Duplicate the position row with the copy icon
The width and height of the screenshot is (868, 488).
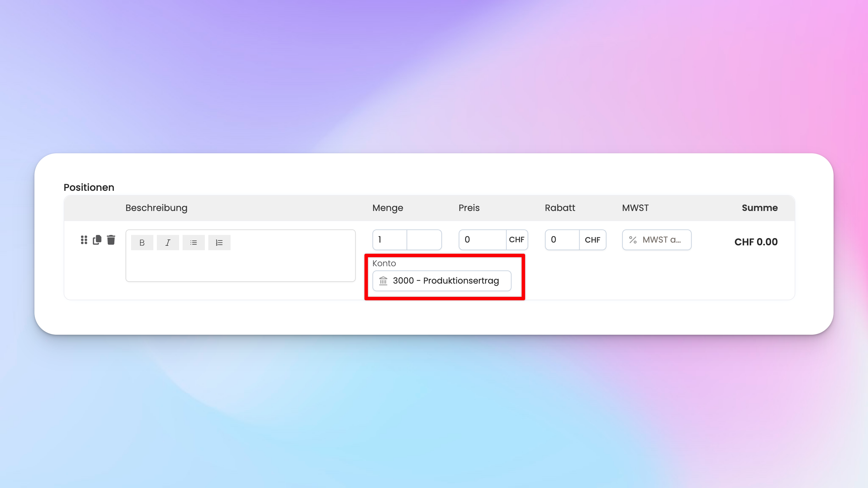tap(97, 240)
